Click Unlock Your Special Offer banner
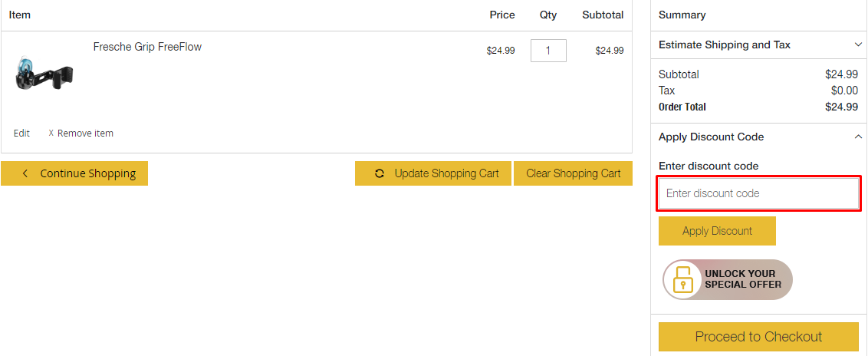This screenshot has height=356, width=868. 728,279
